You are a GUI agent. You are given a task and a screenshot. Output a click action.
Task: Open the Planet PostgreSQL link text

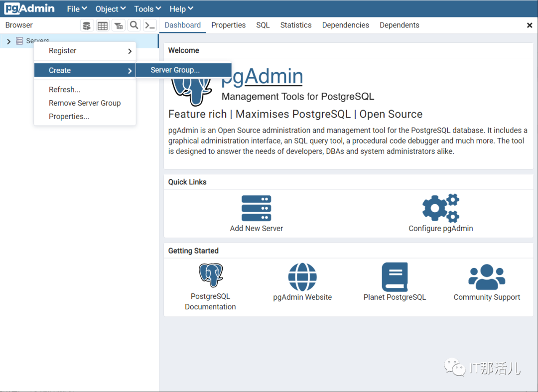tap(395, 297)
